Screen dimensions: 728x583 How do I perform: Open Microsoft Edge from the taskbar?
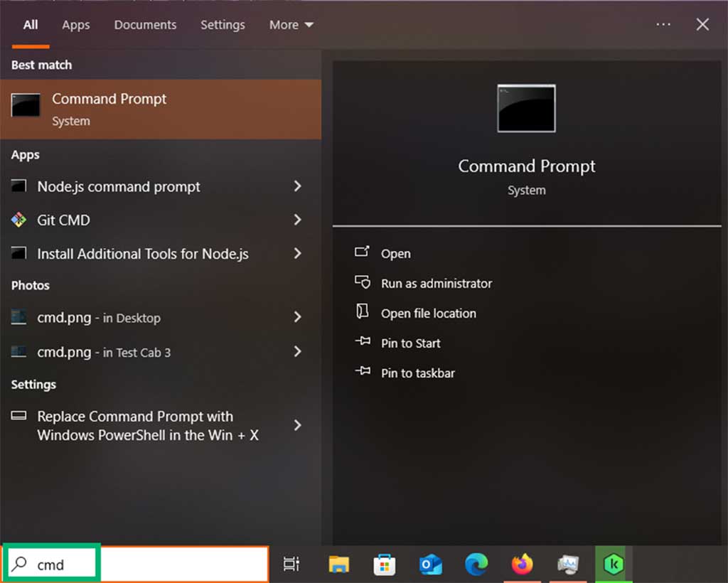pos(477,564)
